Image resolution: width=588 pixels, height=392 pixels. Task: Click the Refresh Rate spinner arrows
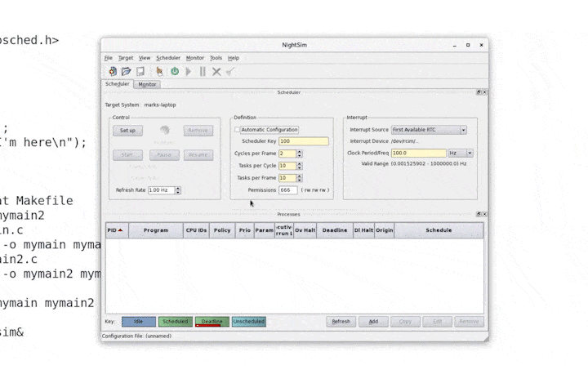click(x=178, y=190)
